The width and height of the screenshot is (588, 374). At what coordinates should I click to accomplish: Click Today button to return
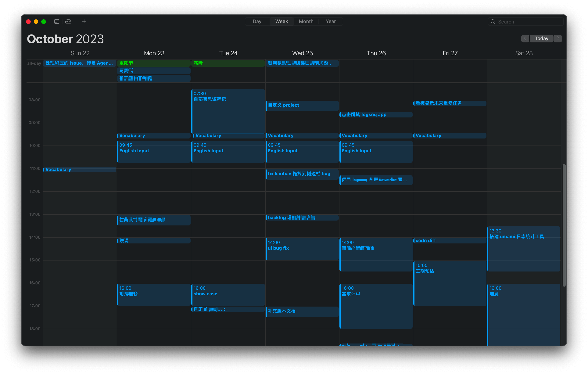pyautogui.click(x=541, y=38)
